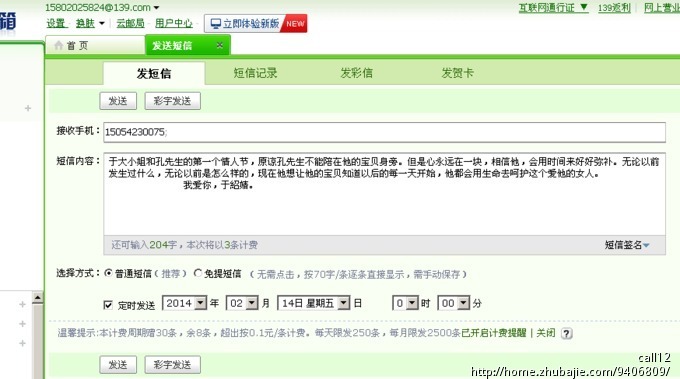Image resolution: width=680 pixels, height=379 pixels.
Task: Open the 互联网通行证 dropdown
Action: point(553,7)
